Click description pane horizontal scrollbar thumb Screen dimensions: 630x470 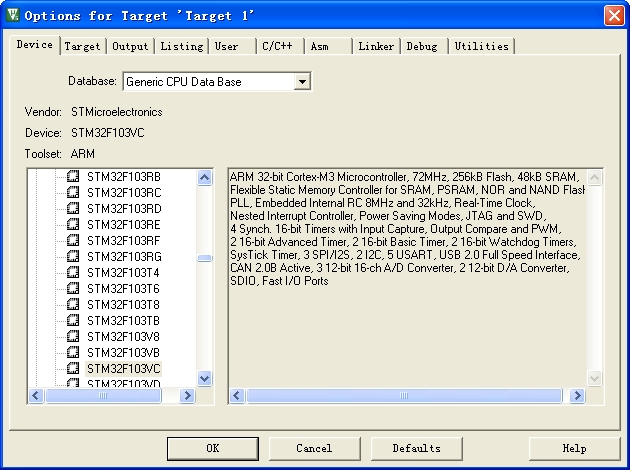tap(404, 396)
